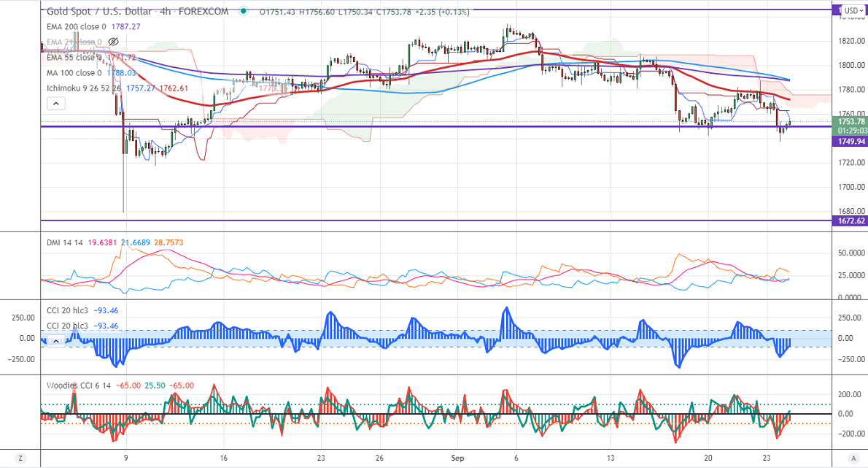Click the 1749.94 horizontal line price label
The image size is (868, 468).
click(x=848, y=141)
